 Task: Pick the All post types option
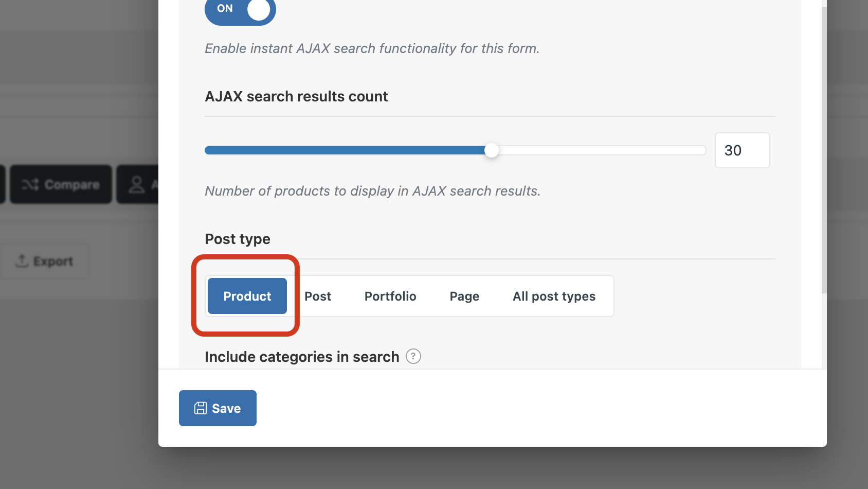click(554, 296)
